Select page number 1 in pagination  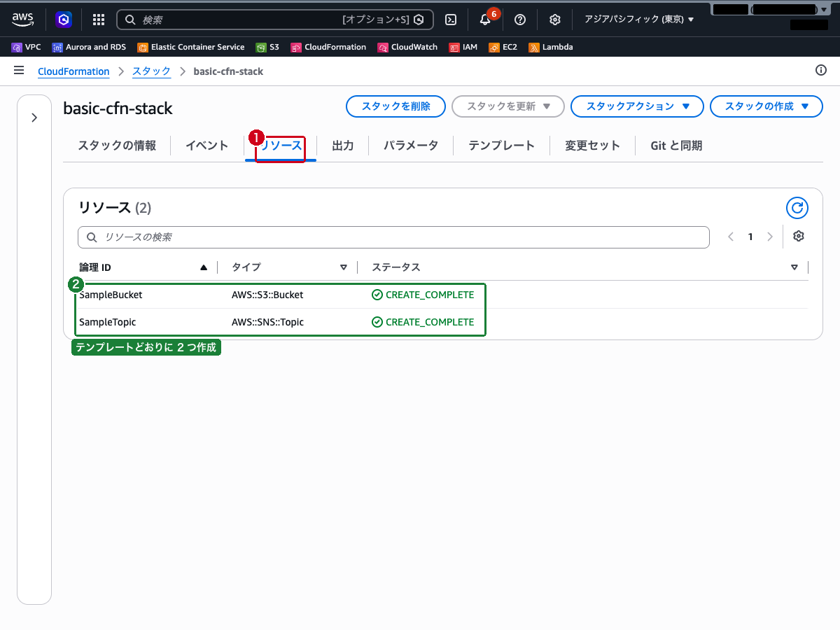pos(750,237)
